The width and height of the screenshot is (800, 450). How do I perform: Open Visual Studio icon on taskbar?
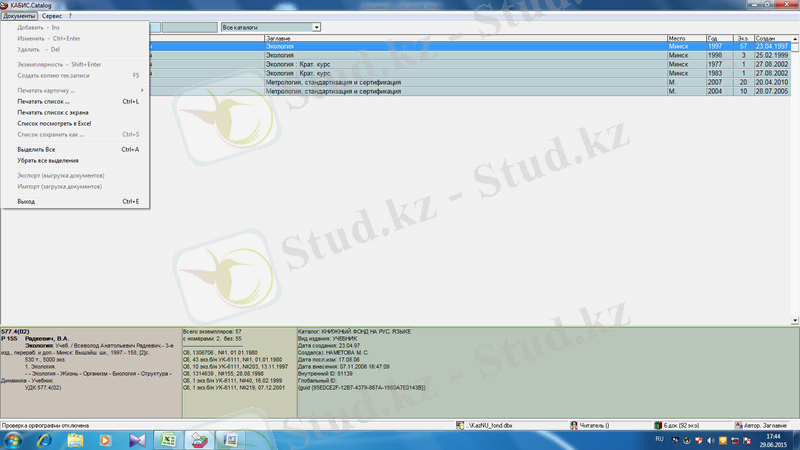137,440
